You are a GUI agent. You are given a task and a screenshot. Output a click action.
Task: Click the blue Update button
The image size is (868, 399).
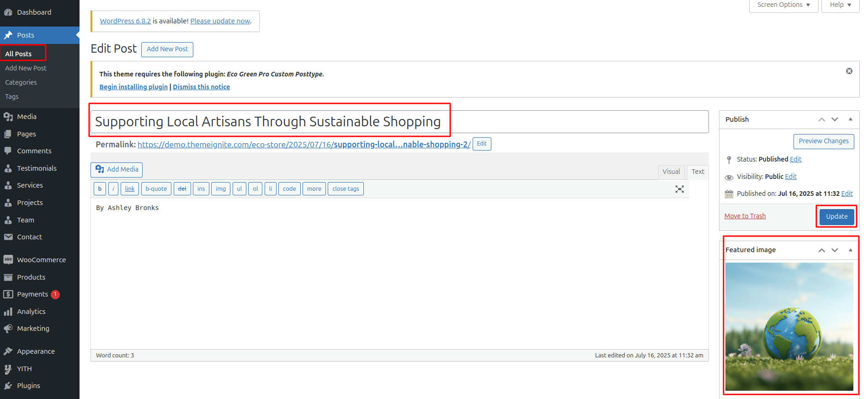pyautogui.click(x=836, y=216)
